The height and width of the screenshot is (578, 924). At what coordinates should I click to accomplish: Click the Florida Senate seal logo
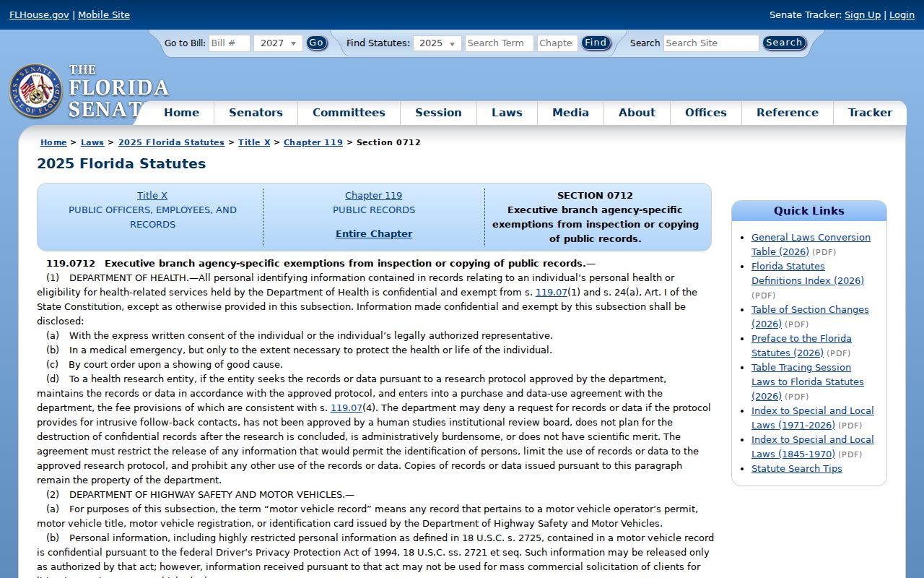[36, 91]
